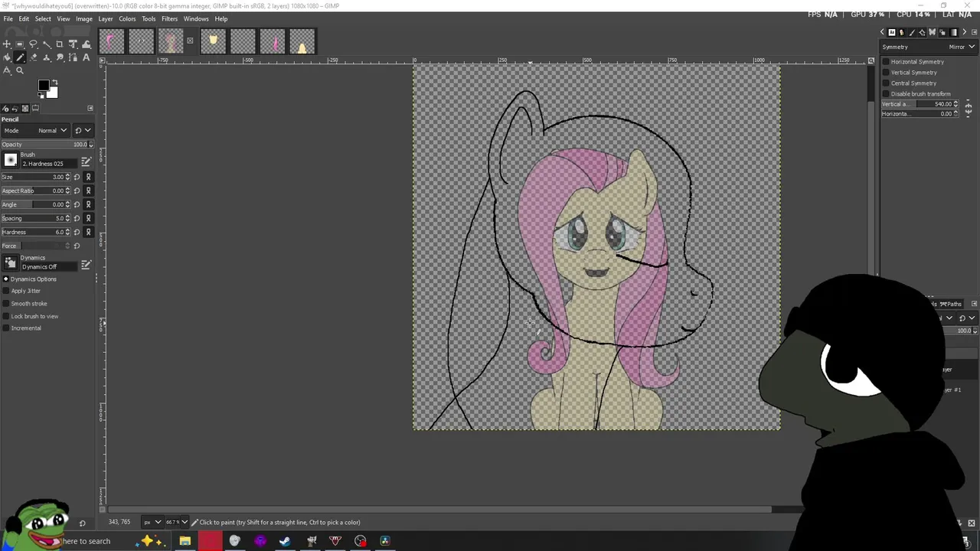Select the Rectangle Select tool
Image resolution: width=980 pixels, height=551 pixels.
20,44
